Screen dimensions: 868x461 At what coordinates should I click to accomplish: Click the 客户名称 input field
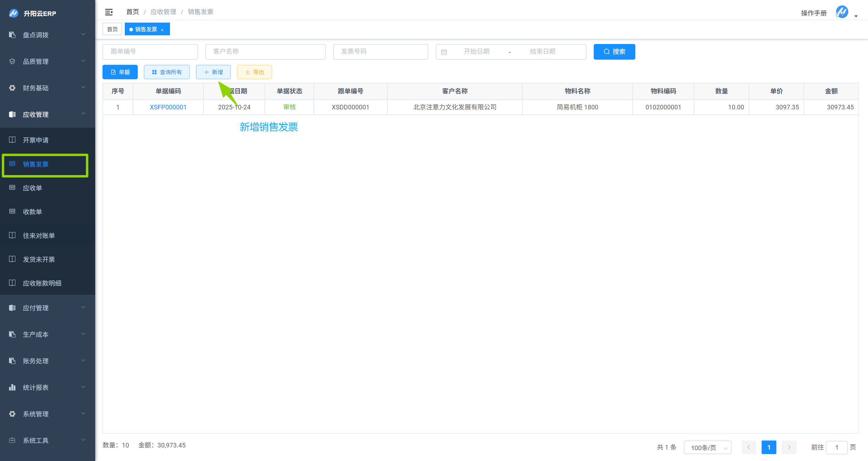pyautogui.click(x=265, y=52)
